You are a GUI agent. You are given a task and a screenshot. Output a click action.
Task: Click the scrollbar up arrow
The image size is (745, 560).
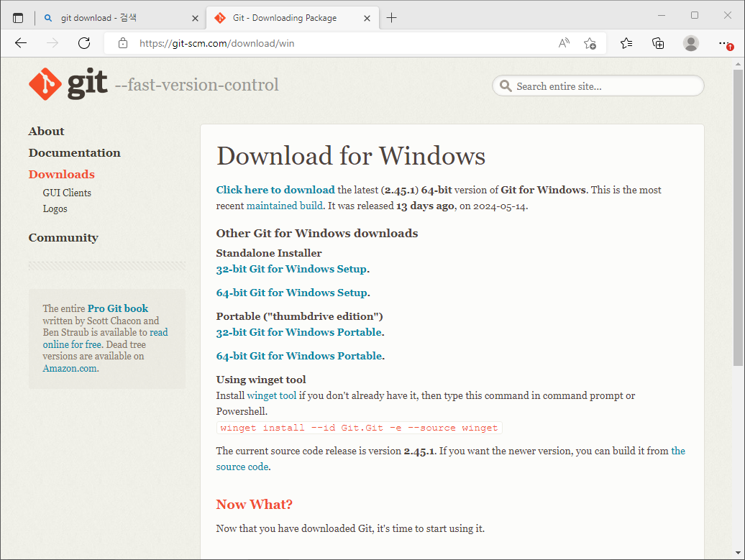738,64
